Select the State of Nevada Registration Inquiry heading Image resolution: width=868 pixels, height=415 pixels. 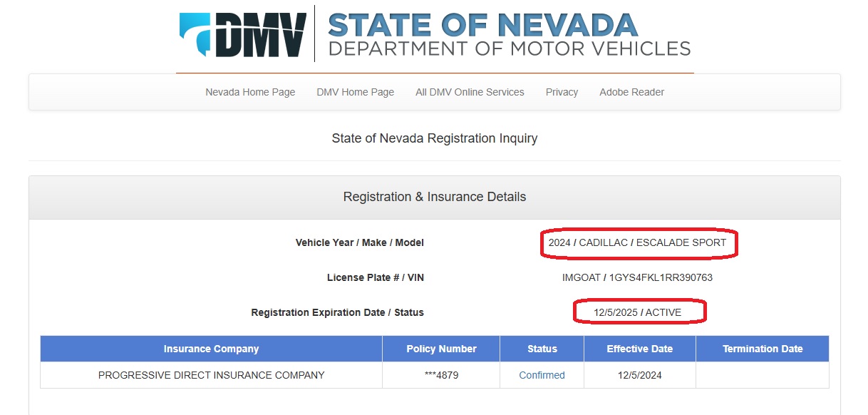tap(435, 138)
